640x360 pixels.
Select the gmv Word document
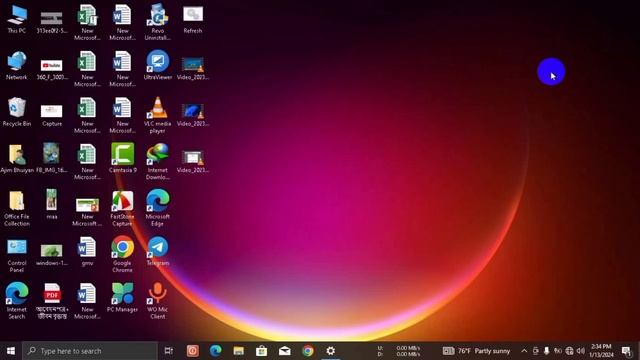click(x=87, y=251)
